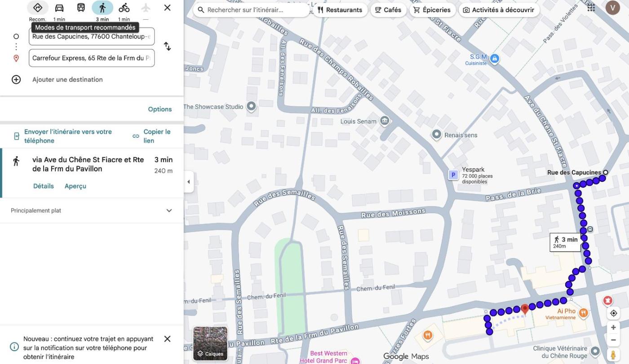
Task: Click 'Copier le lien' to copy the link
Action: 152,136
